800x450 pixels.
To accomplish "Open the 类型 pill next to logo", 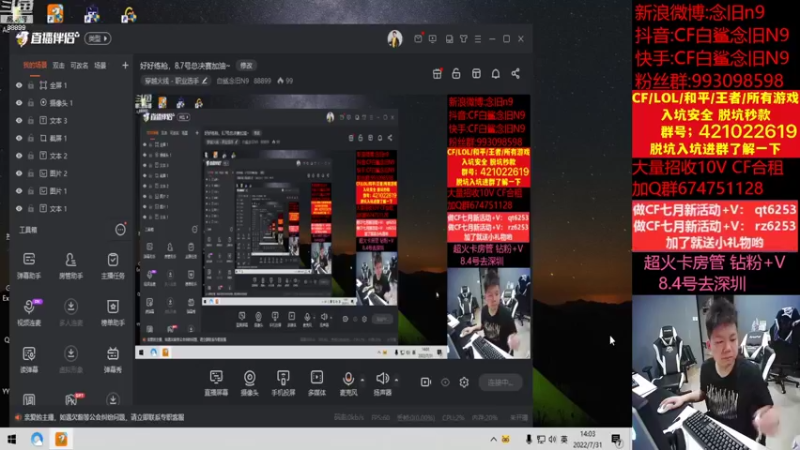I will [98, 39].
